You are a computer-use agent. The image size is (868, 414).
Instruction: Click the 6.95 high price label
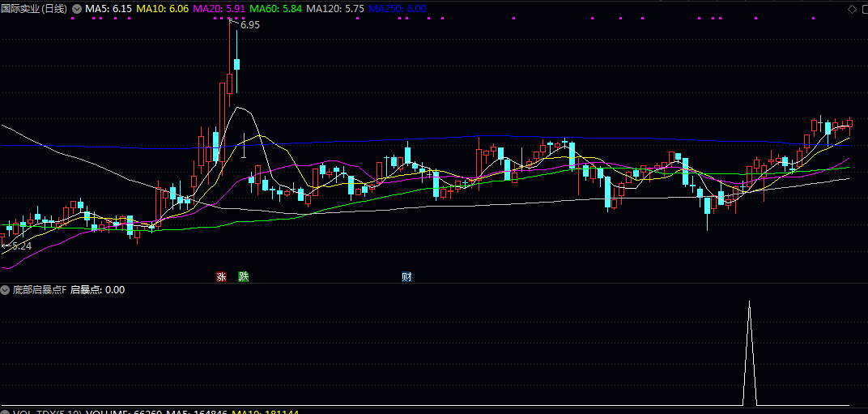click(249, 25)
